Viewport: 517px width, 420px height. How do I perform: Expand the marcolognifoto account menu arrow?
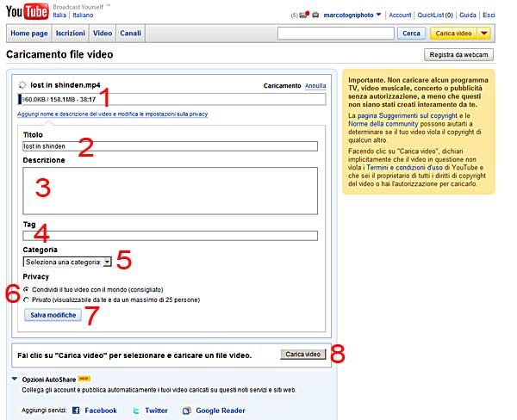pos(378,15)
